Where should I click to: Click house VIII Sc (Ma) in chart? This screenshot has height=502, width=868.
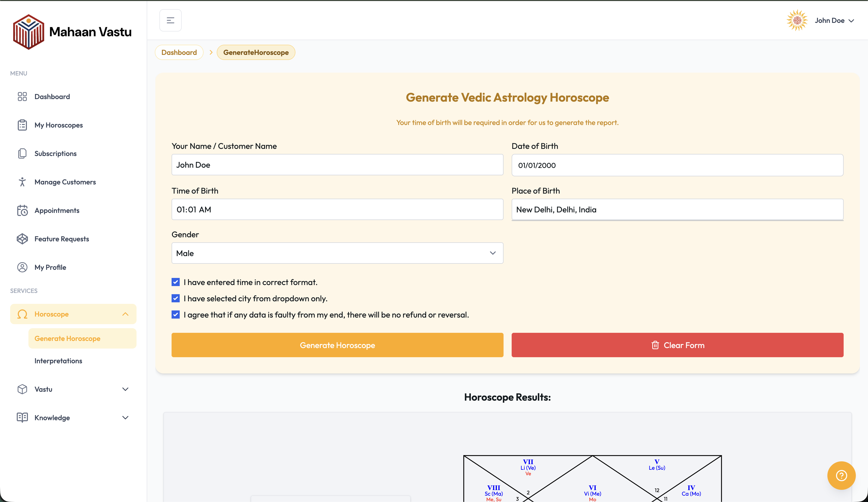494,493
